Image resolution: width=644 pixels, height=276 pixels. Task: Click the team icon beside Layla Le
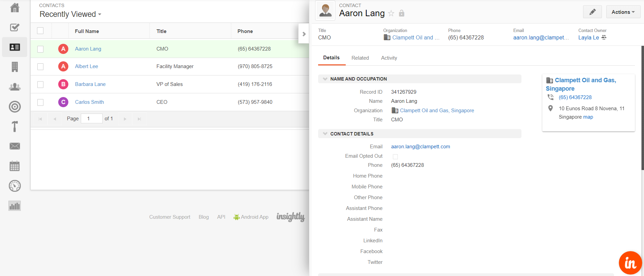coord(604,37)
